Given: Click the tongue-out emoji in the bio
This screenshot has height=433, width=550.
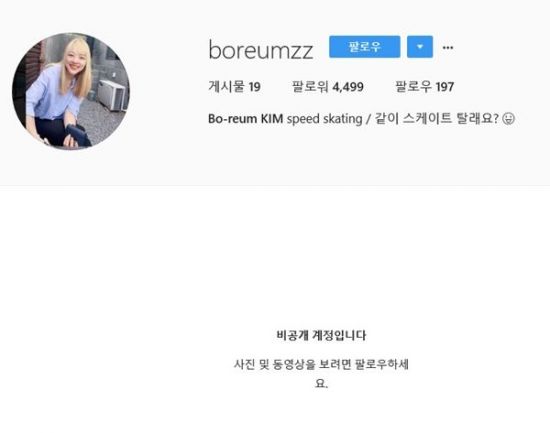Looking at the screenshot, I should pos(509,119).
